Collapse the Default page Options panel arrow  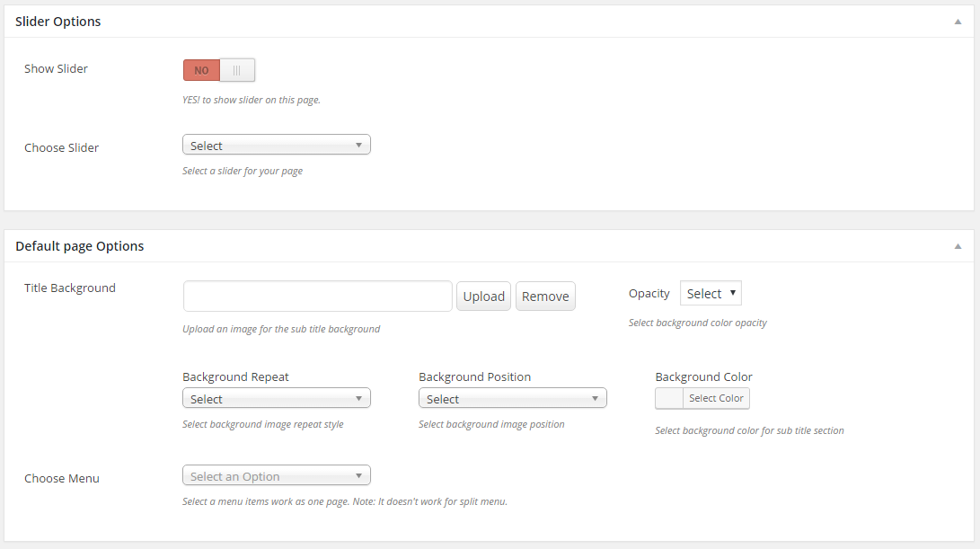pos(958,246)
